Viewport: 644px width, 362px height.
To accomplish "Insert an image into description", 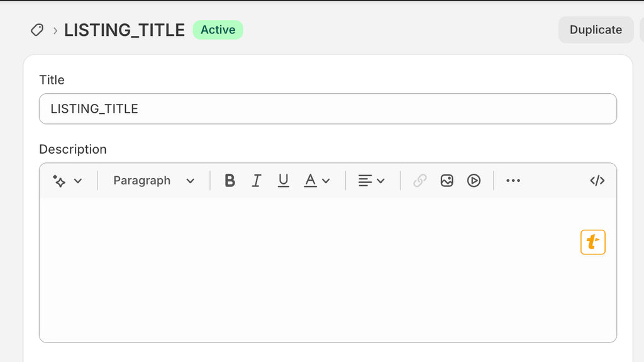I will click(x=447, y=181).
